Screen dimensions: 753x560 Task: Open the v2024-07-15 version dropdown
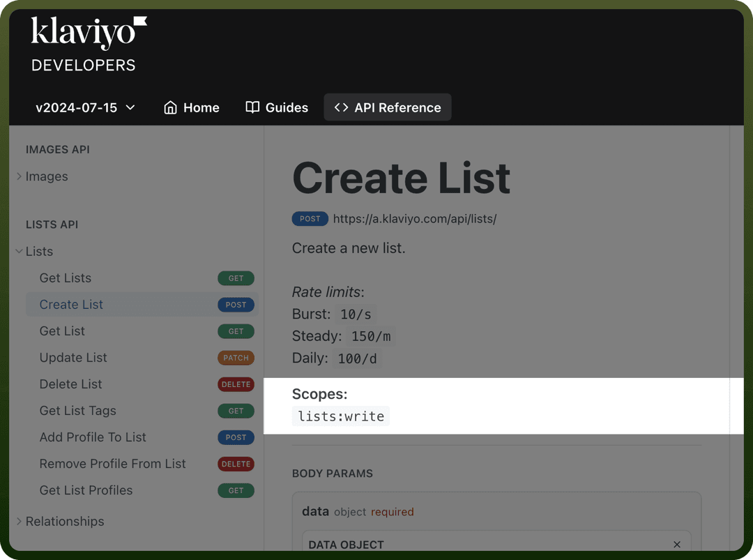pos(86,107)
